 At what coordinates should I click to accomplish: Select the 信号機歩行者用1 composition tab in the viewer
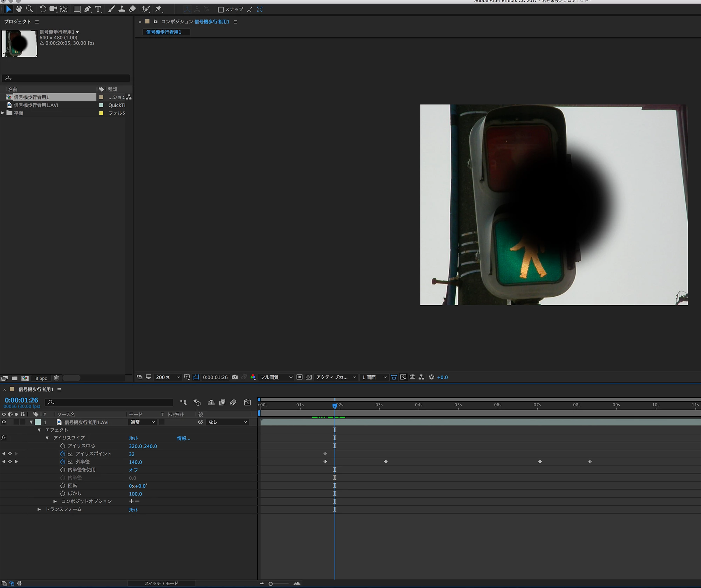164,32
